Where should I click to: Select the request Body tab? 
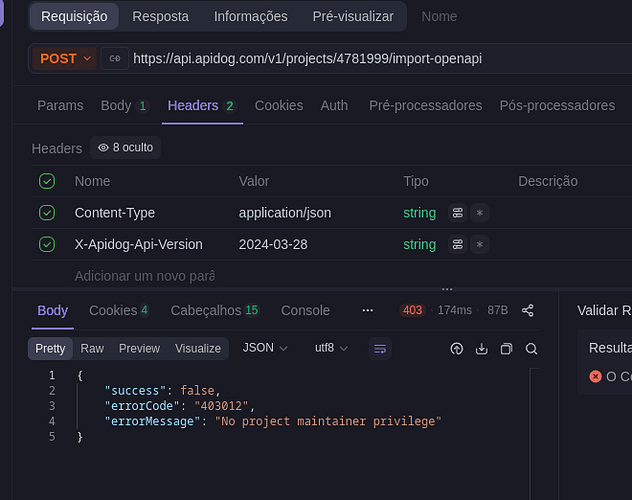[125, 106]
